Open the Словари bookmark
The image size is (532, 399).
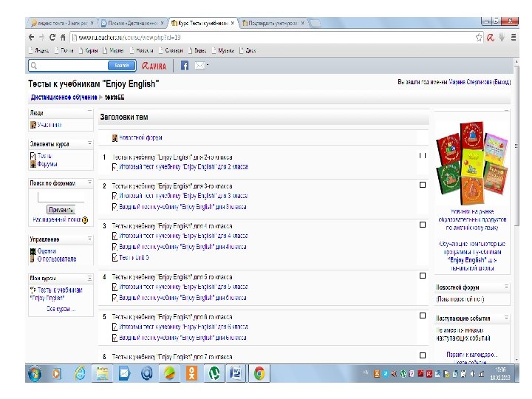tap(171, 50)
